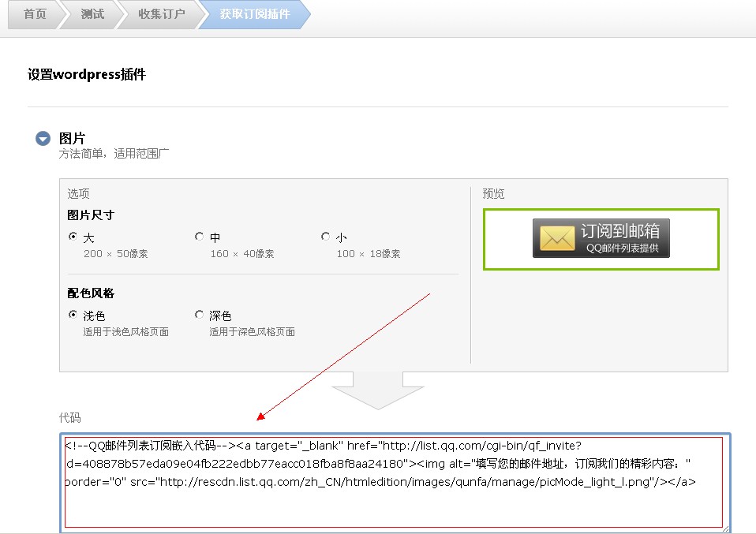
Task: Switch to the 收集订户 step
Action: (x=162, y=14)
